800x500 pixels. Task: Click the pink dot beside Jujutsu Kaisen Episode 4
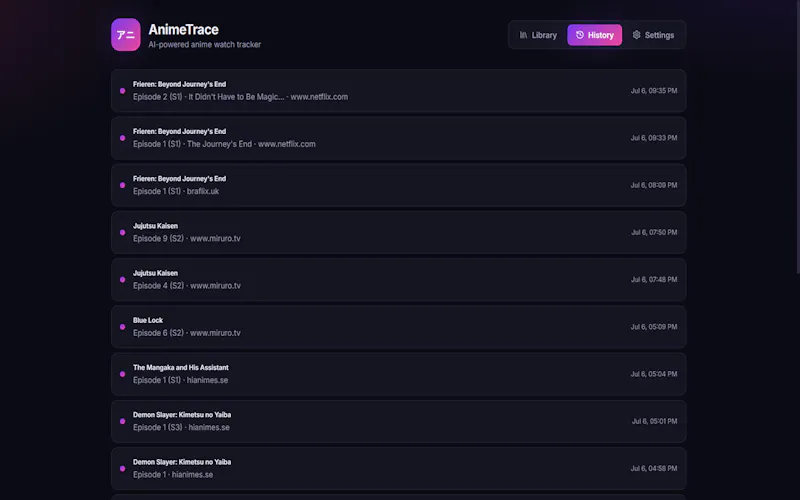tap(122, 280)
